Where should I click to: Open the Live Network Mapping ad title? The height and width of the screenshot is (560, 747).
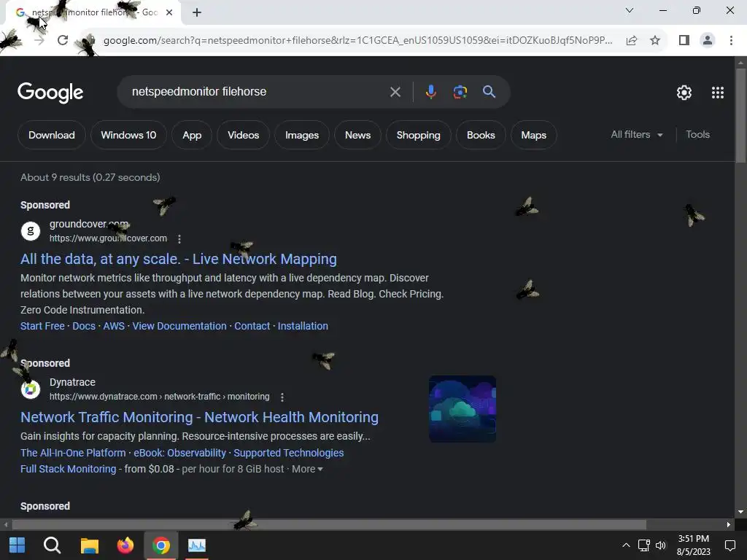pyautogui.click(x=179, y=259)
